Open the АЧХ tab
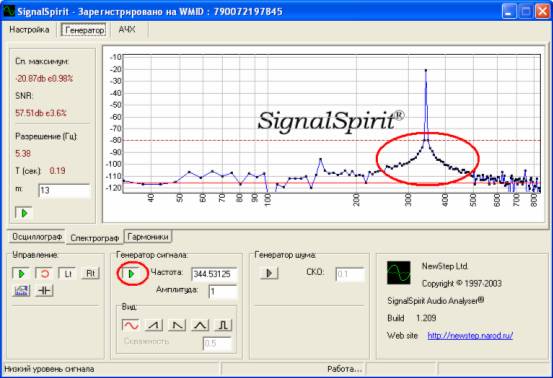This screenshot has height=378, width=553. pos(127,30)
